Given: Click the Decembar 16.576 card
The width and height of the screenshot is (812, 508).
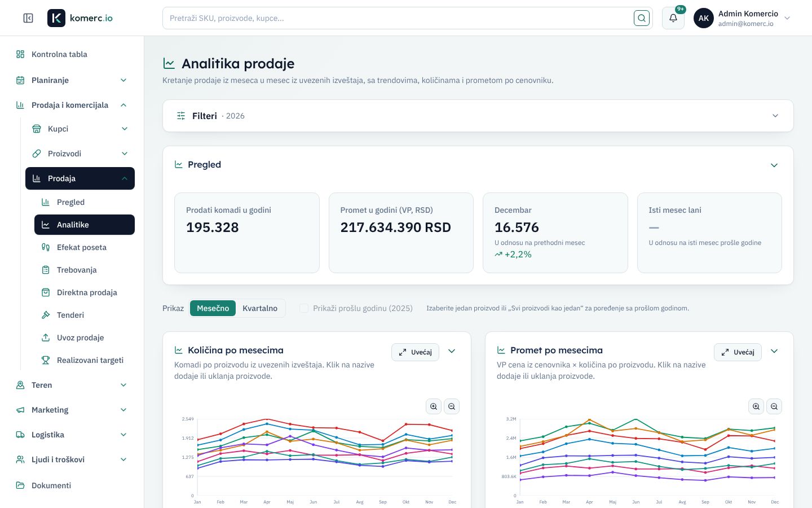Looking at the screenshot, I should coord(555,233).
